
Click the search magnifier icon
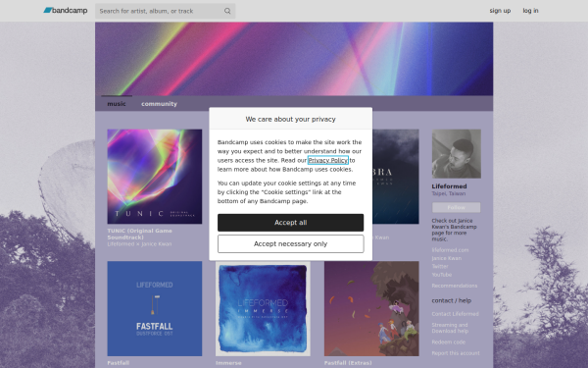(227, 11)
